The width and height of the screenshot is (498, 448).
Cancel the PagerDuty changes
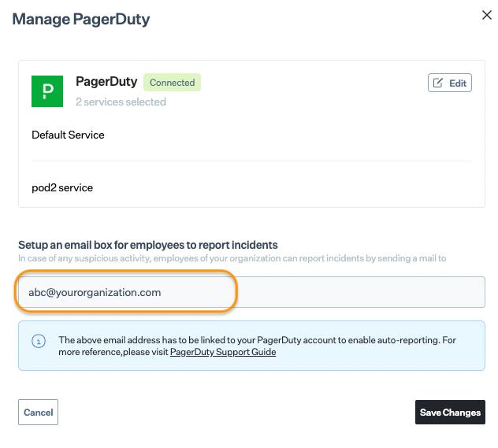pos(38,412)
